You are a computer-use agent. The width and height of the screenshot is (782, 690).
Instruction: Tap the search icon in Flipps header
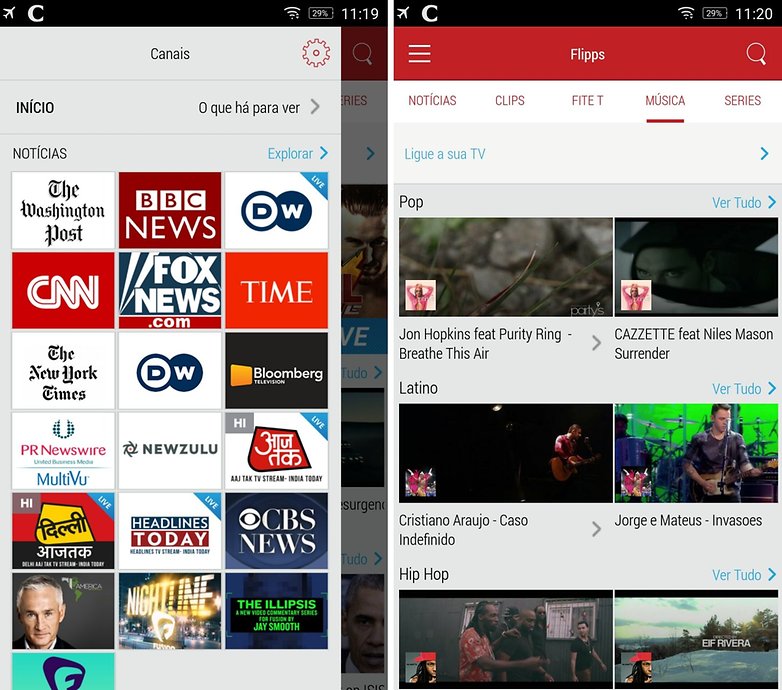[756, 53]
